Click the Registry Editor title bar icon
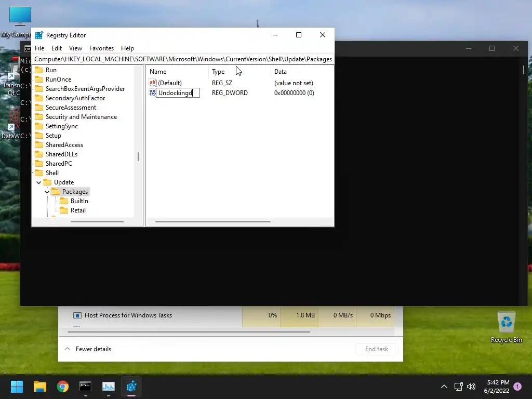The image size is (532, 399). point(39,35)
